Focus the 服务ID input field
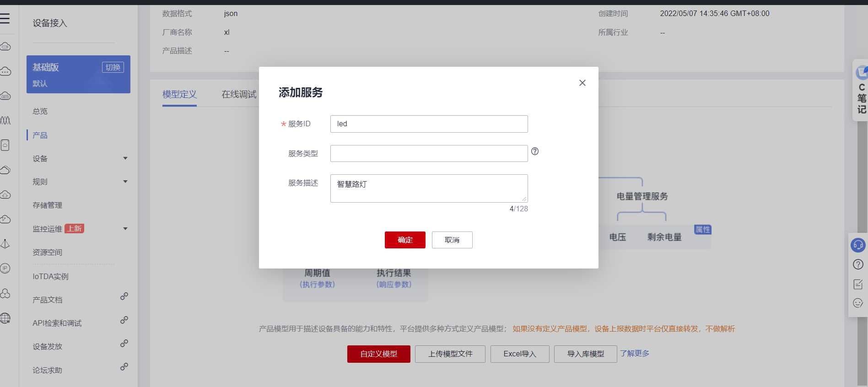The height and width of the screenshot is (387, 868). [429, 124]
